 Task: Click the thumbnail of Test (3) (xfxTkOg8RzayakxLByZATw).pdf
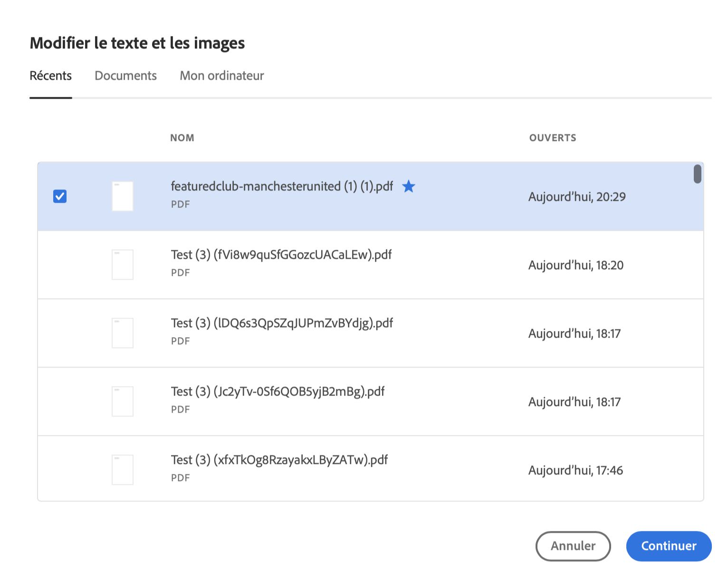click(123, 470)
